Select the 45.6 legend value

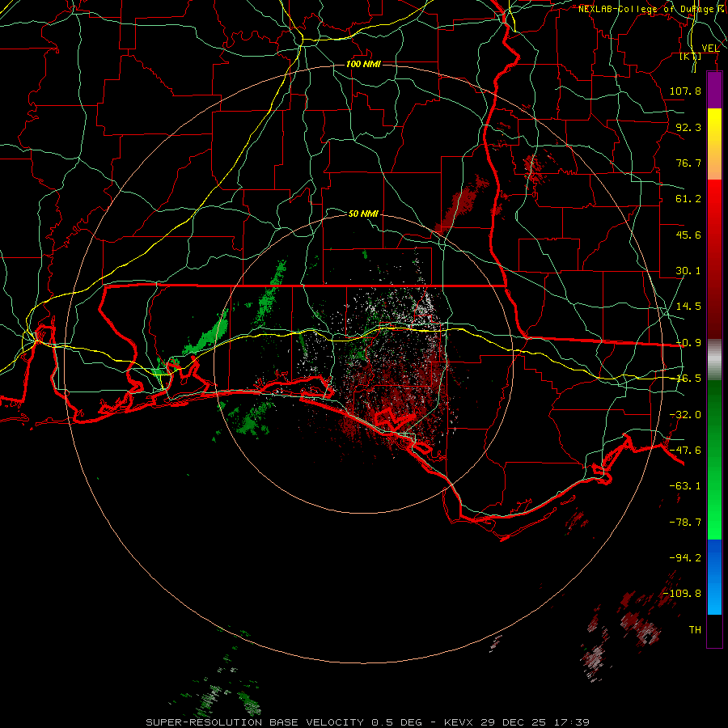688,235
